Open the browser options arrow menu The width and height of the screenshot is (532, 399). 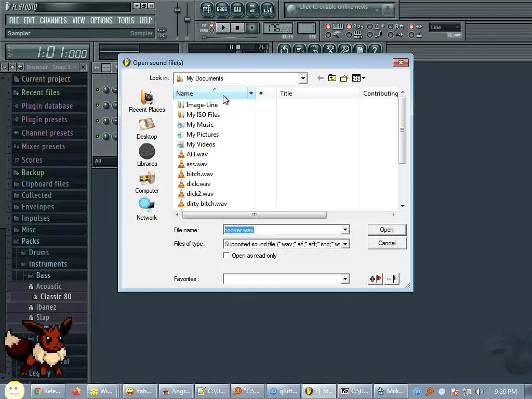click(4, 67)
